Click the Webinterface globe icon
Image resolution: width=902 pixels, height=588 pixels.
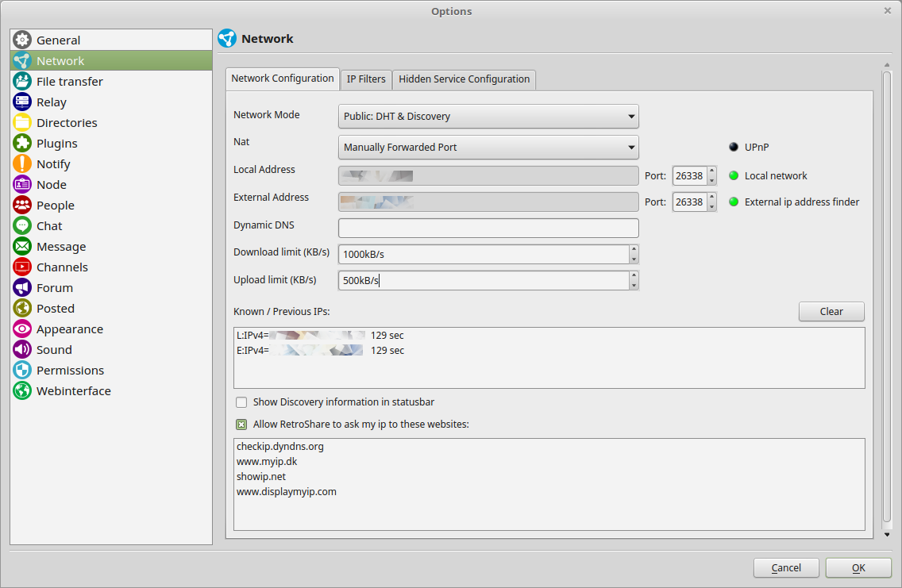pyautogui.click(x=22, y=391)
